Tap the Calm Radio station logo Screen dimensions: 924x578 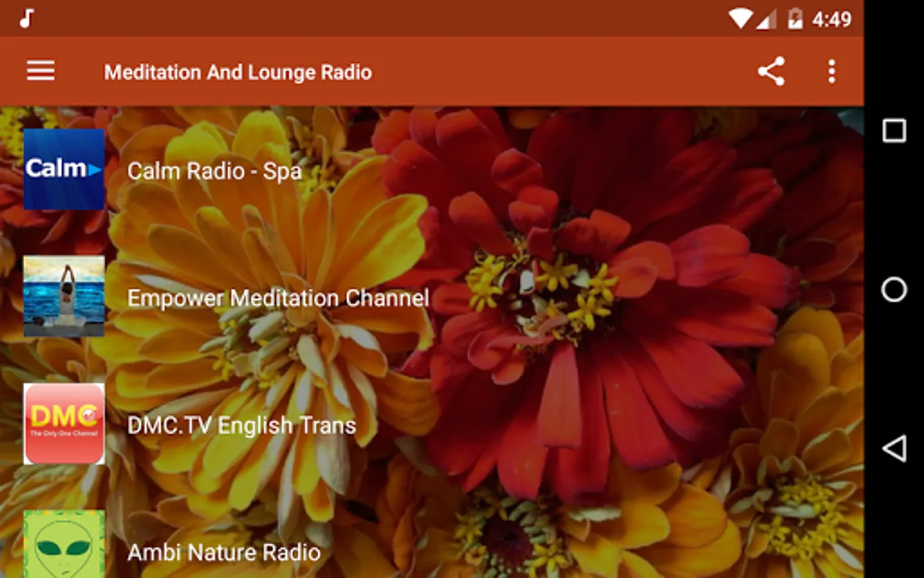(x=64, y=170)
